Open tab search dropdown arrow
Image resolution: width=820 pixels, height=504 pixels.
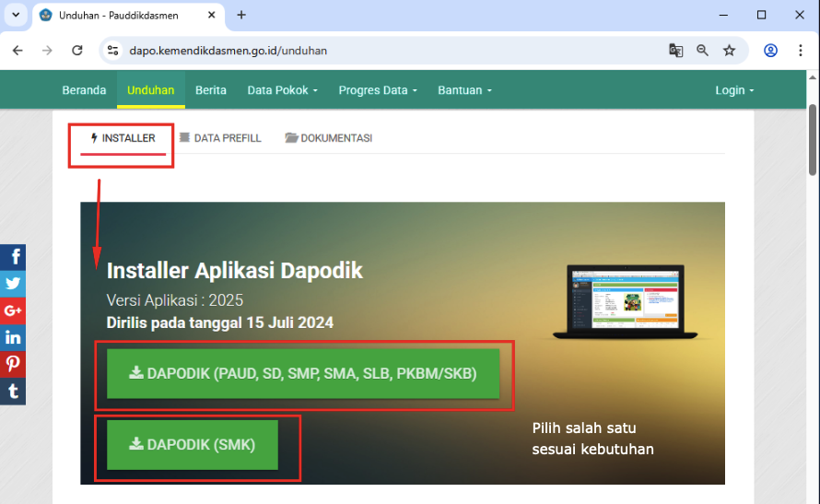coord(16,15)
